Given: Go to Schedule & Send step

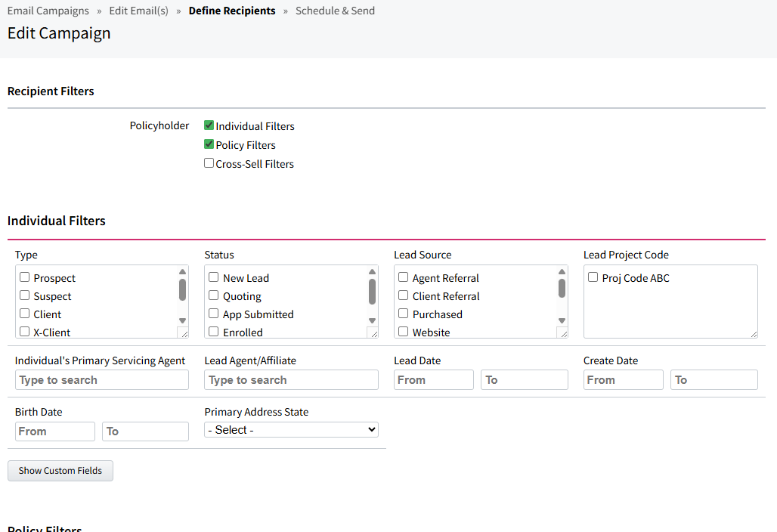Looking at the screenshot, I should click(x=335, y=11).
